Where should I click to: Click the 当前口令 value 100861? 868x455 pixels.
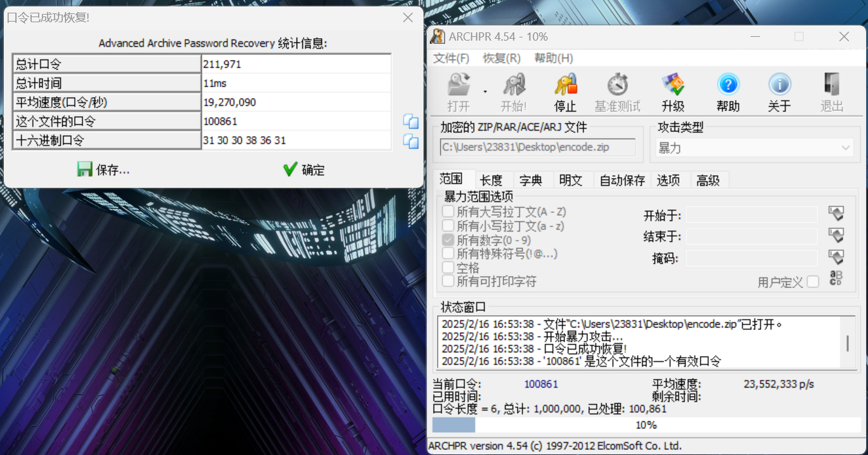(541, 384)
